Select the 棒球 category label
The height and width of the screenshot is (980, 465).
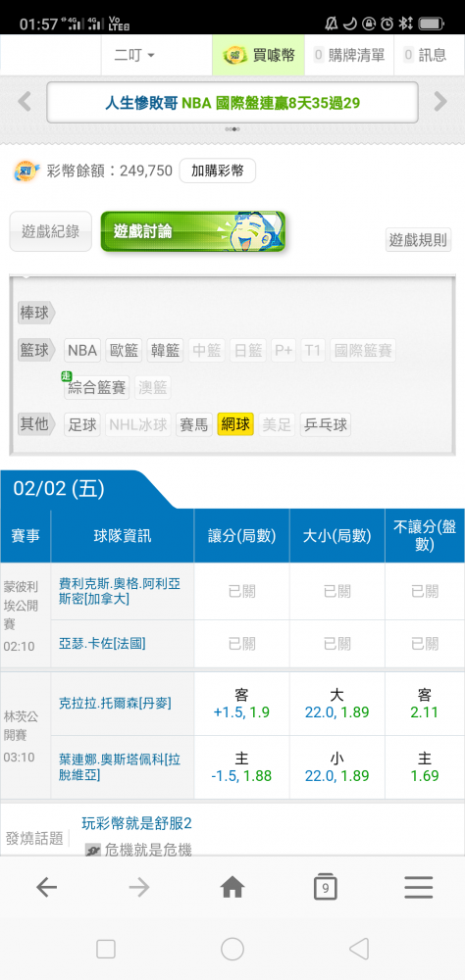pos(35,314)
